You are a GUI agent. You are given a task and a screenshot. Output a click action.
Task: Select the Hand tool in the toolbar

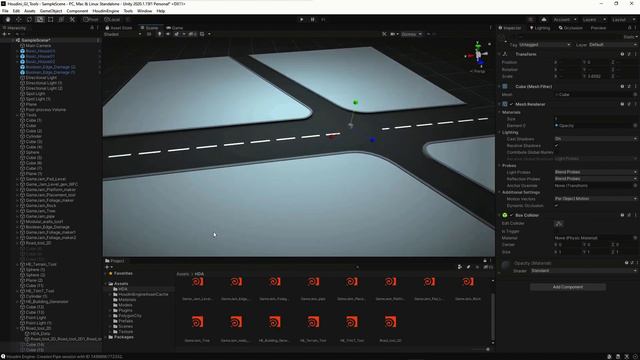tap(8, 20)
